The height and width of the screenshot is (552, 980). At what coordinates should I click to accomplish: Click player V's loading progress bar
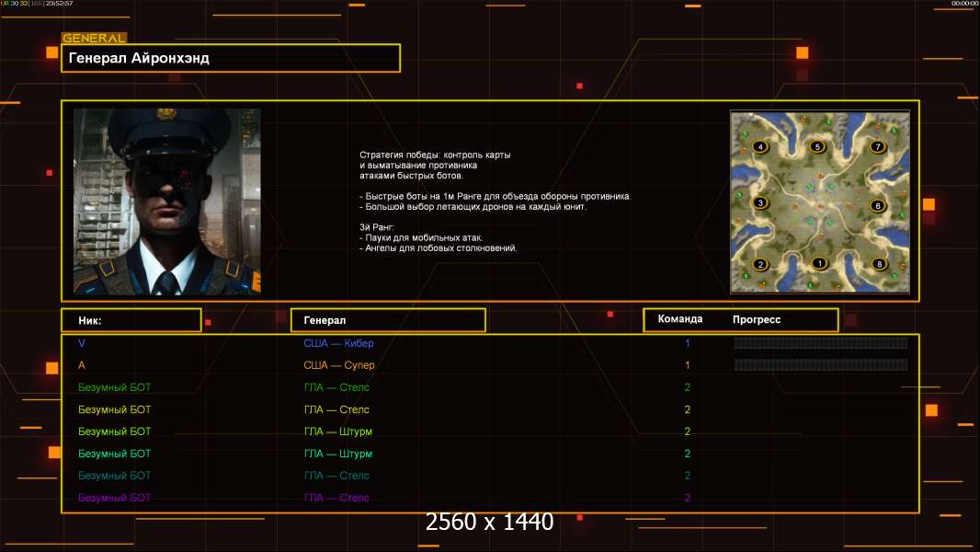pos(820,343)
